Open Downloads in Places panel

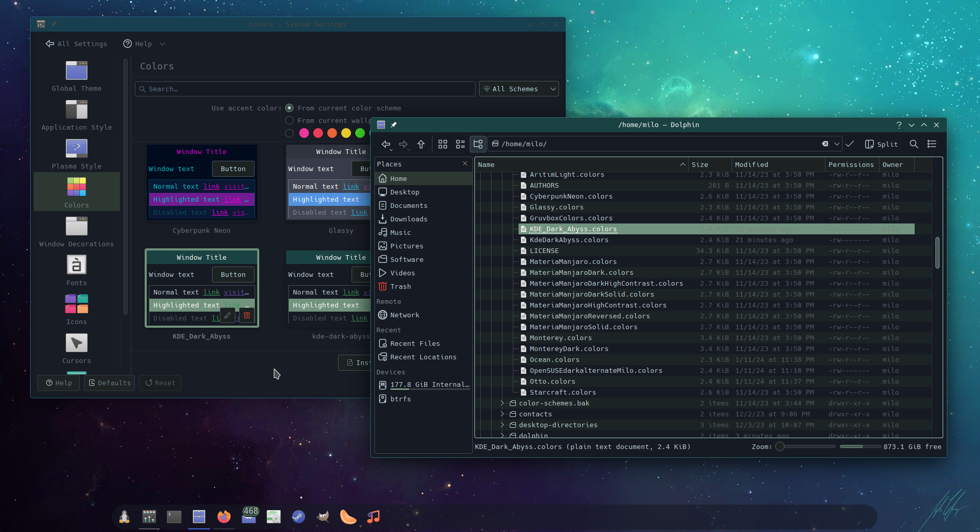pyautogui.click(x=424, y=219)
